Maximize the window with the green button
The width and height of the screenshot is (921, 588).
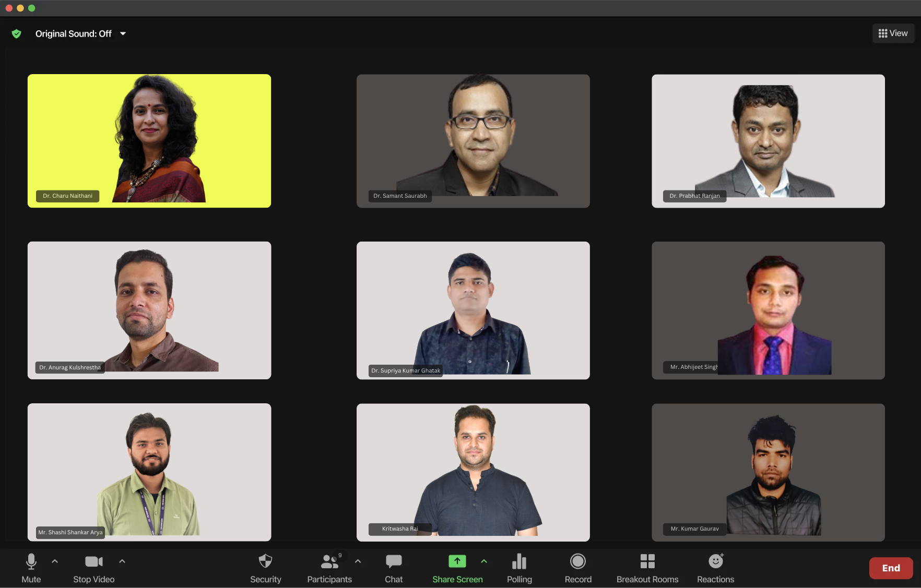32,8
